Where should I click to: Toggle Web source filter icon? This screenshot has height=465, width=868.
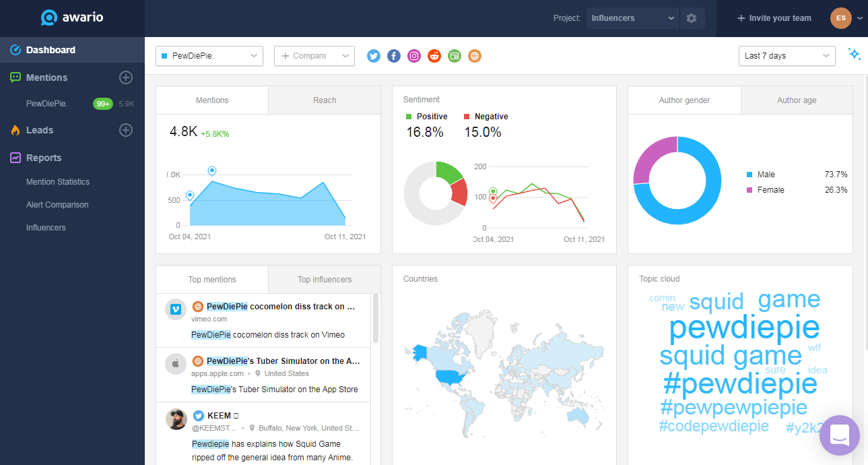[x=475, y=56]
